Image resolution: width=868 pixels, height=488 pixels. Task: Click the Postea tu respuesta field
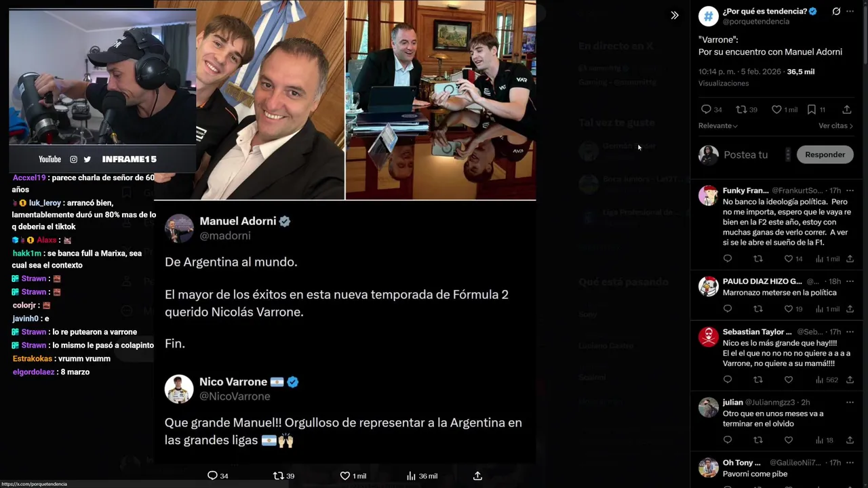pyautogui.click(x=746, y=155)
